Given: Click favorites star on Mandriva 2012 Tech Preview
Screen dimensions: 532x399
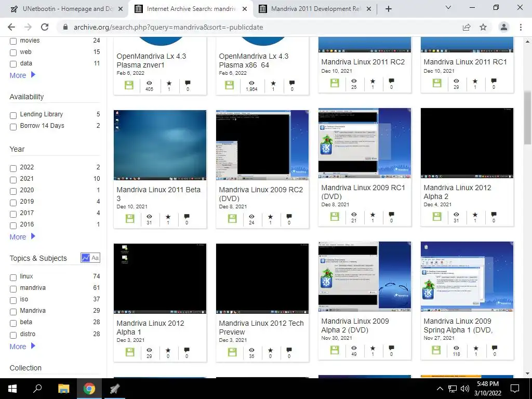Looking at the screenshot, I should [270, 350].
